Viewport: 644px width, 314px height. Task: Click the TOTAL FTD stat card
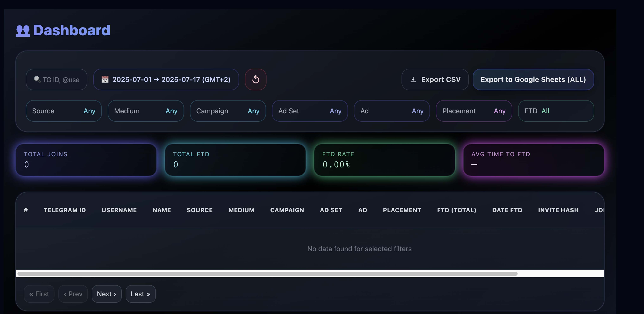(235, 160)
